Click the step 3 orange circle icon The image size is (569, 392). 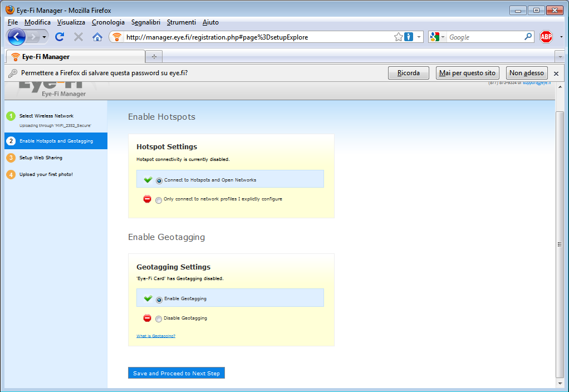[11, 158]
